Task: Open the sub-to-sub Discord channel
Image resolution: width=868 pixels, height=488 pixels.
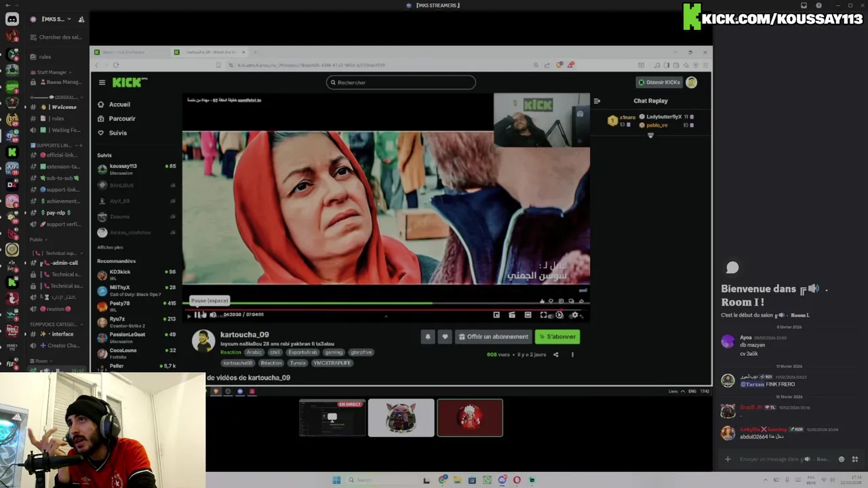Action: pyautogui.click(x=57, y=178)
